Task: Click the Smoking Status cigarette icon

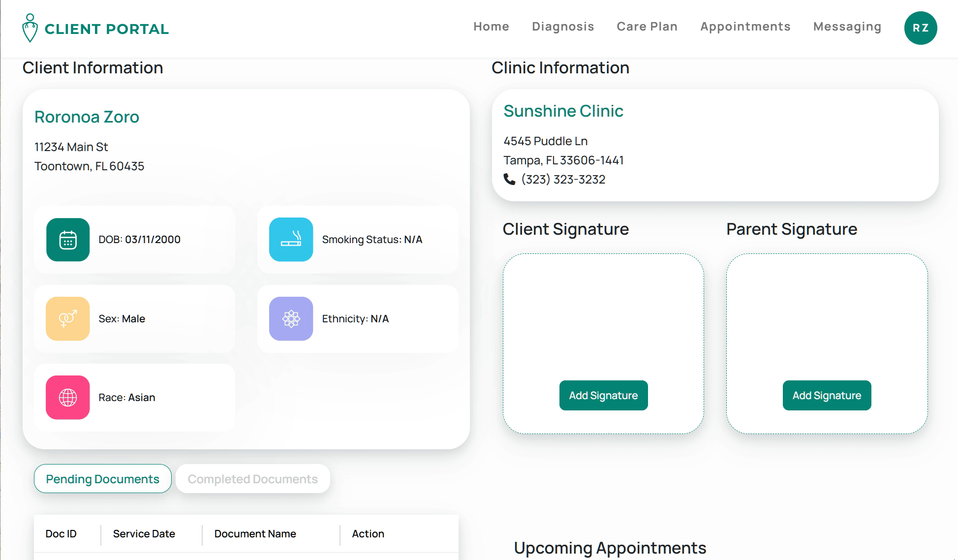Action: (291, 240)
